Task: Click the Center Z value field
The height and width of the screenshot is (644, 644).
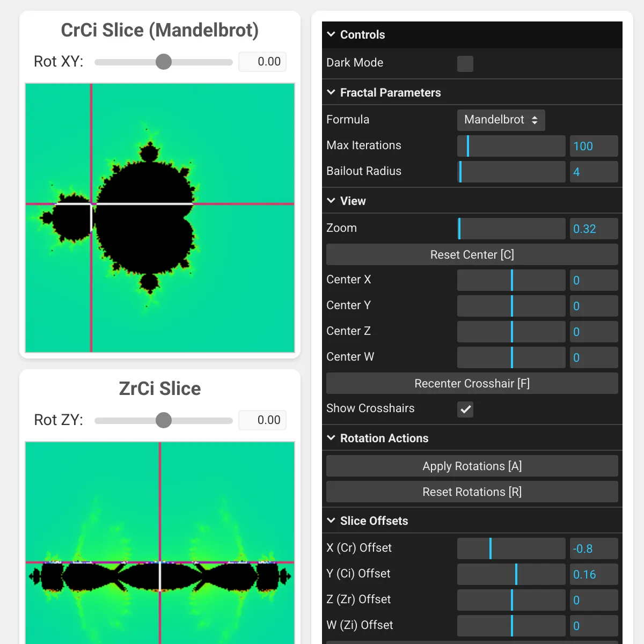Action: (594, 332)
